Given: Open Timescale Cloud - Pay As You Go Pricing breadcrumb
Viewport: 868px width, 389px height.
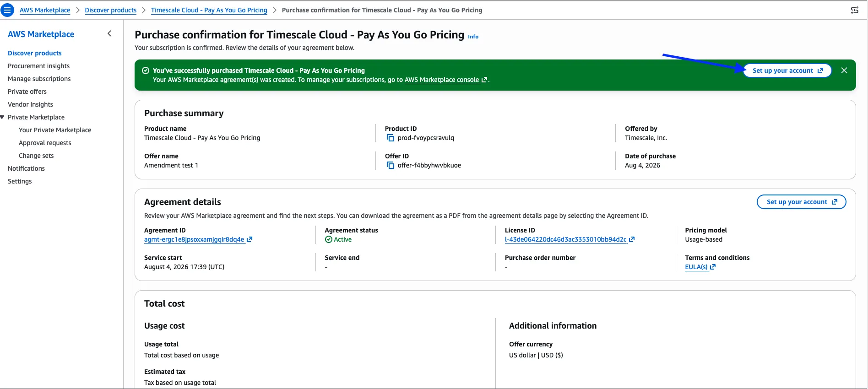Looking at the screenshot, I should (209, 10).
